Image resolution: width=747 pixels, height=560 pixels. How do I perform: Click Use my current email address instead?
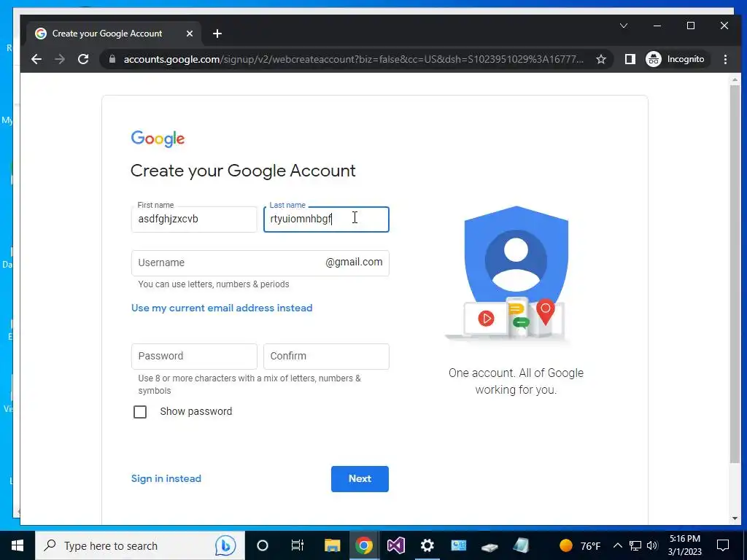222,308
